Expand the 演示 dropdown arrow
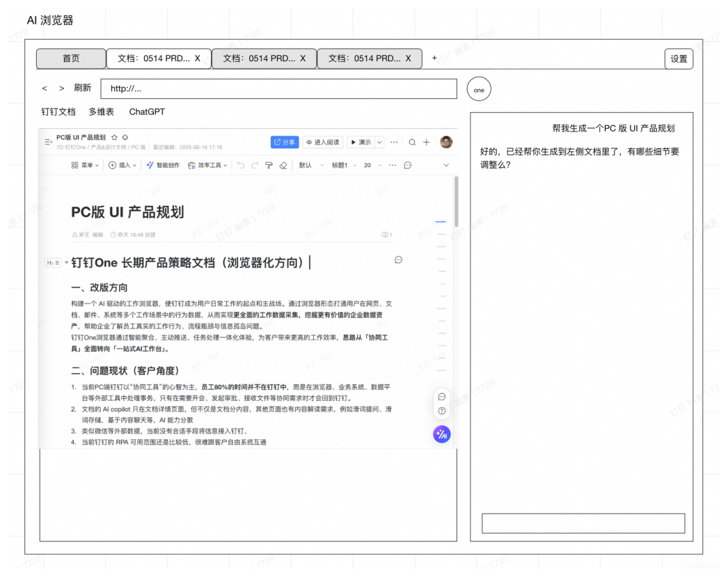This screenshot has width=728, height=577. tap(379, 142)
